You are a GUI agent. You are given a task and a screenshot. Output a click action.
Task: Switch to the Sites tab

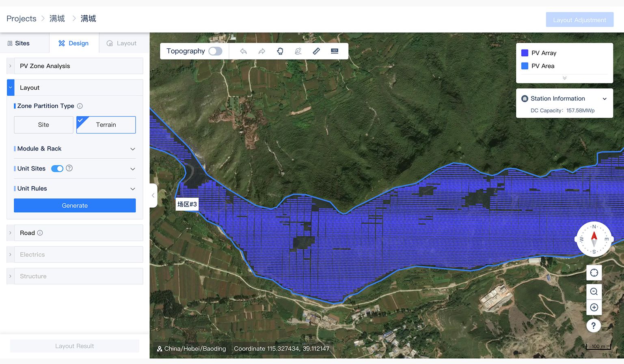(x=19, y=43)
